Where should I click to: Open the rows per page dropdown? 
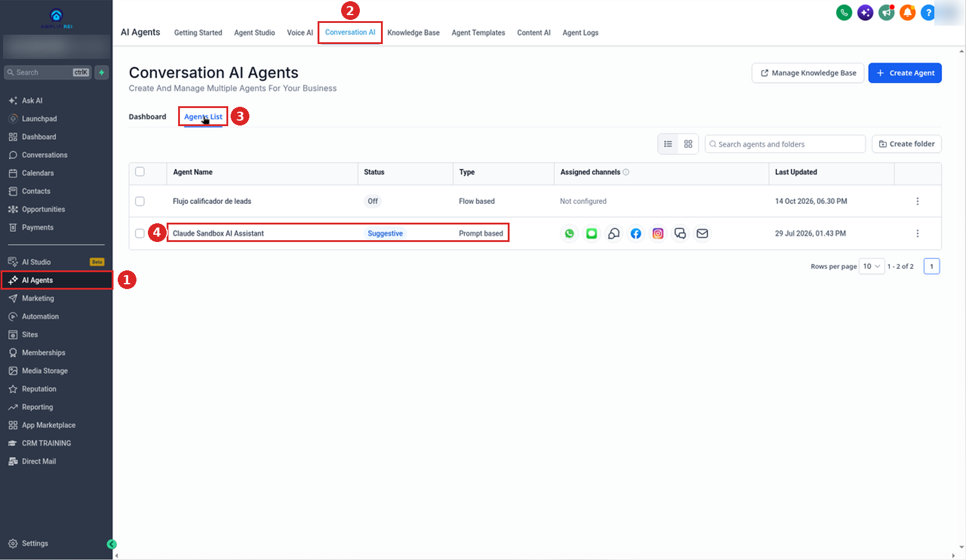tap(872, 266)
